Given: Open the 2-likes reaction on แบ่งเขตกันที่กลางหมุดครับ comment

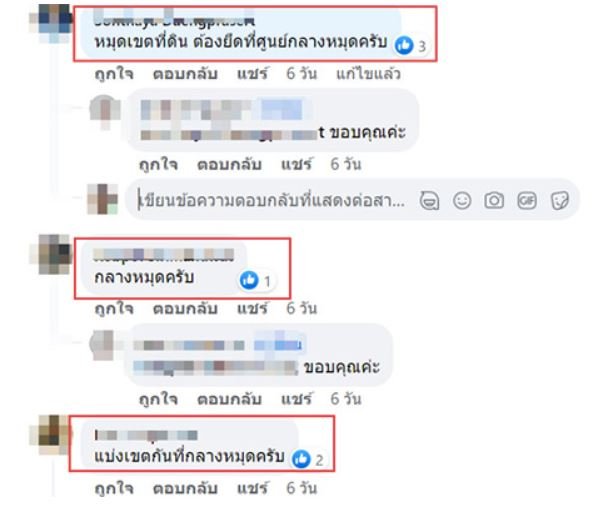Looking at the screenshot, I should (x=309, y=459).
